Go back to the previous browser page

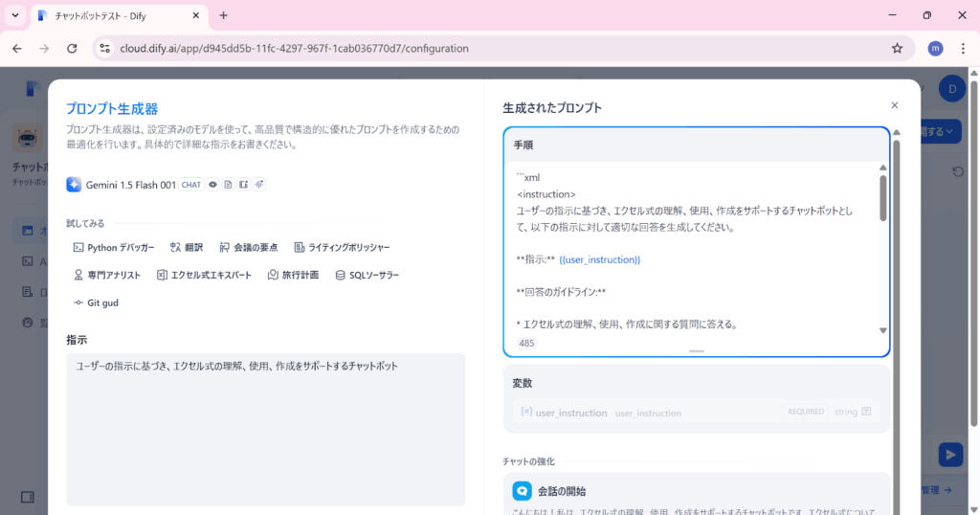pos(17,48)
